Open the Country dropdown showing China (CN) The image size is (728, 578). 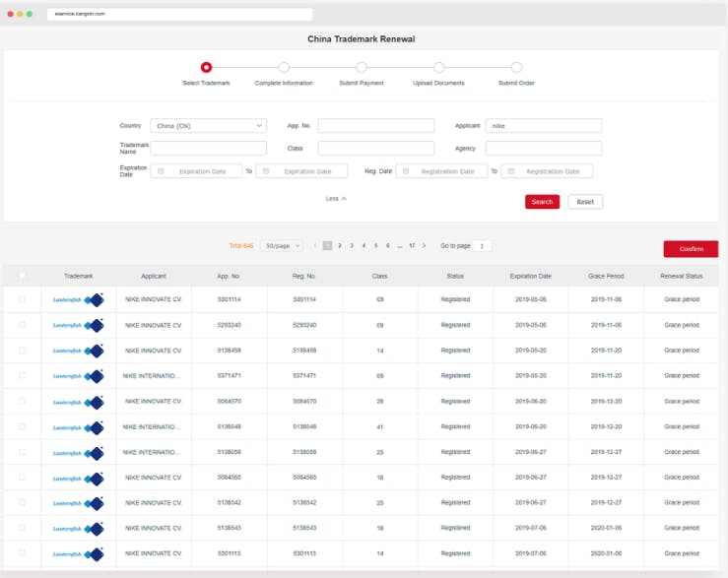click(x=209, y=126)
